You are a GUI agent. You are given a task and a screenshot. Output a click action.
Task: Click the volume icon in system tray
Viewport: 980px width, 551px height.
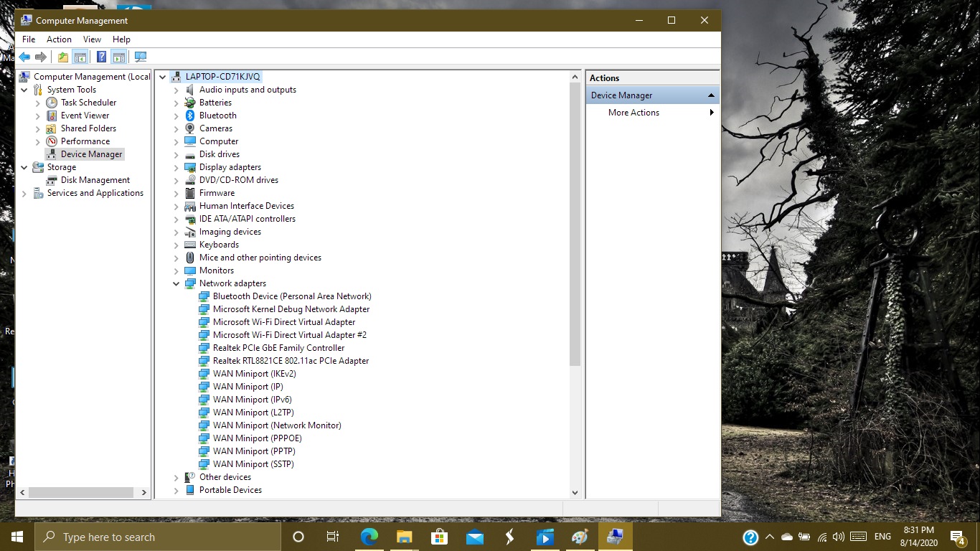839,537
